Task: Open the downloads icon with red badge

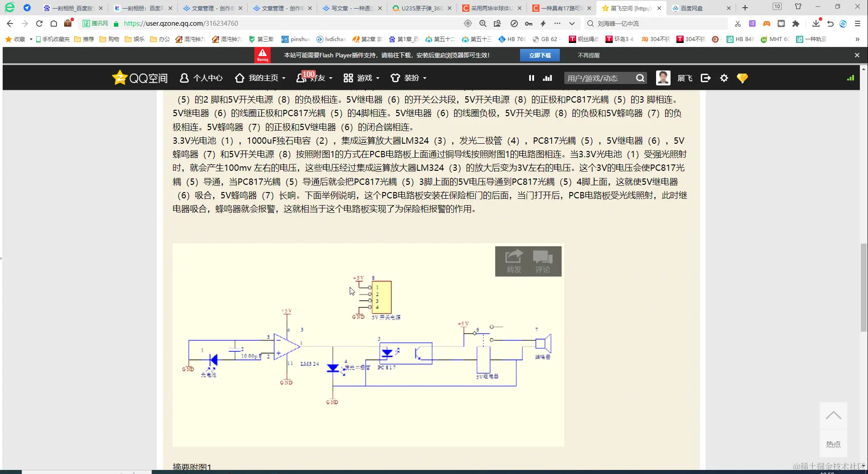Action: [x=816, y=23]
